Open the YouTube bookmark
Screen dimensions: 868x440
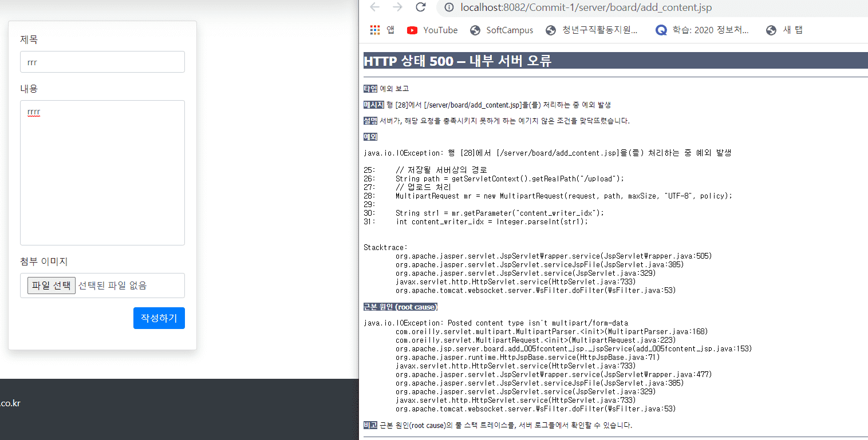432,30
